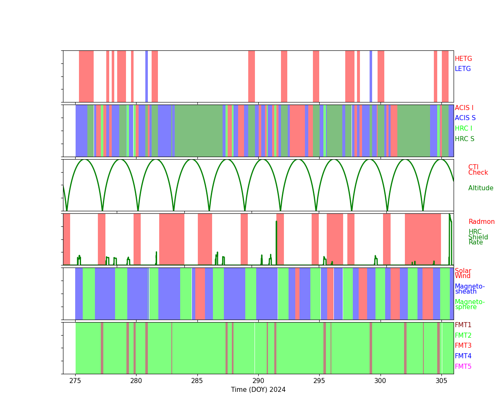Click the Solar Wind legend label
This screenshot has height=420, width=504.
(463, 273)
